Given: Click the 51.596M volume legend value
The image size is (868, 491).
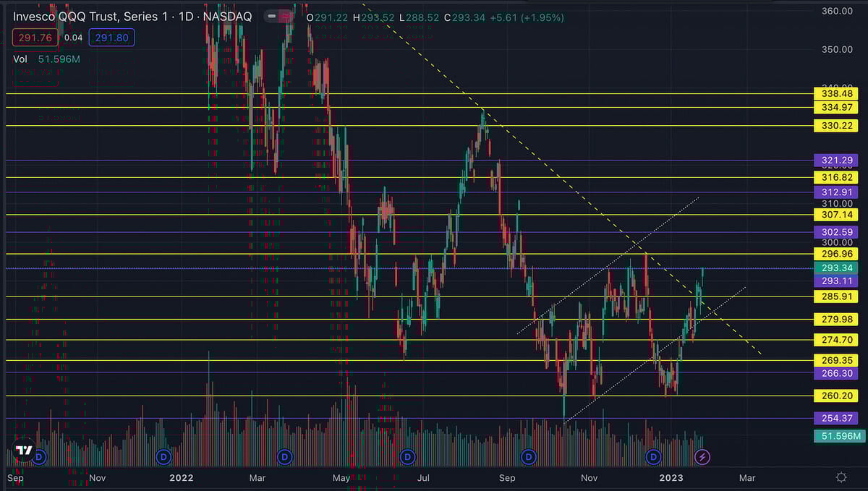Looking at the screenshot, I should (x=59, y=59).
